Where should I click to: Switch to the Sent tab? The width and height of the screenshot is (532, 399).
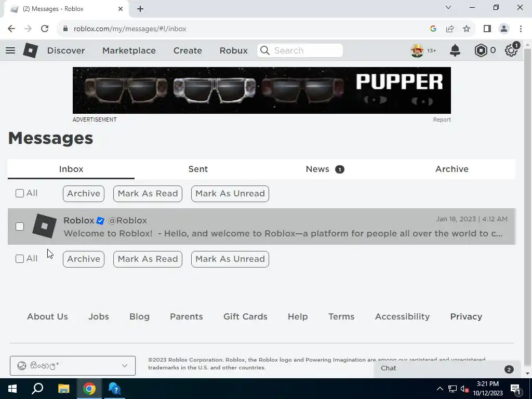[x=198, y=169]
